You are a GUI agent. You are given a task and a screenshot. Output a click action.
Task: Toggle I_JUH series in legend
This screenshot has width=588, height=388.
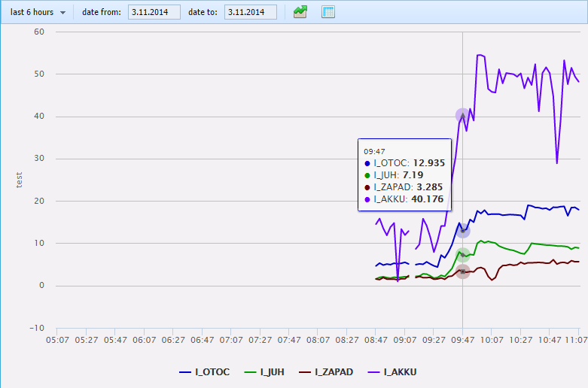pyautogui.click(x=264, y=372)
